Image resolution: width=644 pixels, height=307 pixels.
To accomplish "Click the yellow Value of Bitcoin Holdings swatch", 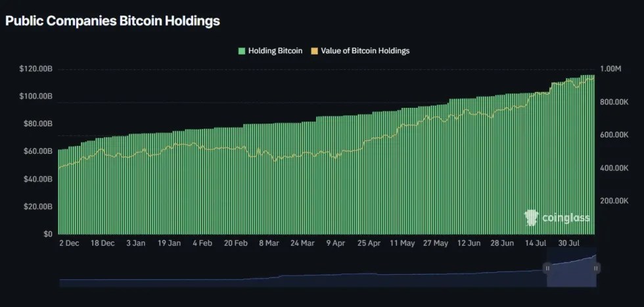I will pos(314,51).
